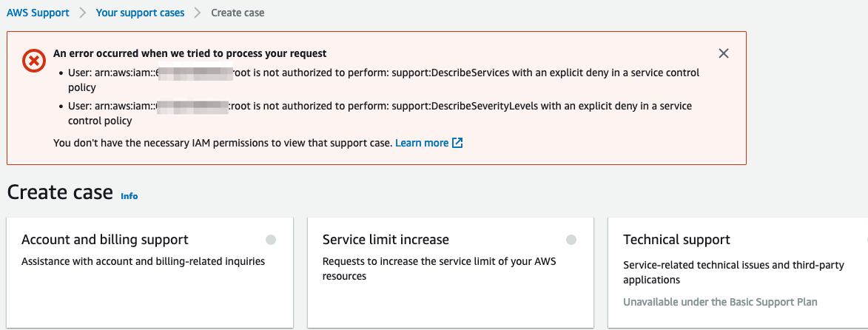Click chevron after AWS Support breadcrumb
Image resolution: width=868 pixels, height=330 pixels.
82,13
